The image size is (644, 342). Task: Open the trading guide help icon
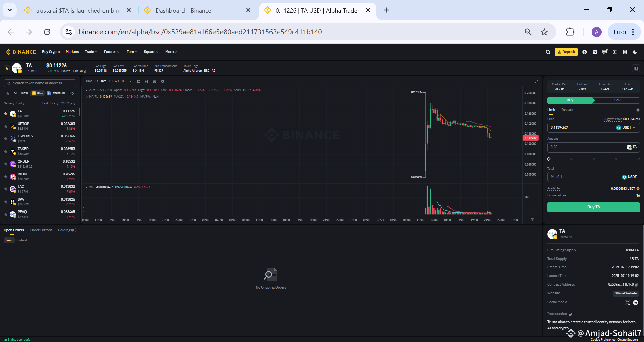point(636,68)
